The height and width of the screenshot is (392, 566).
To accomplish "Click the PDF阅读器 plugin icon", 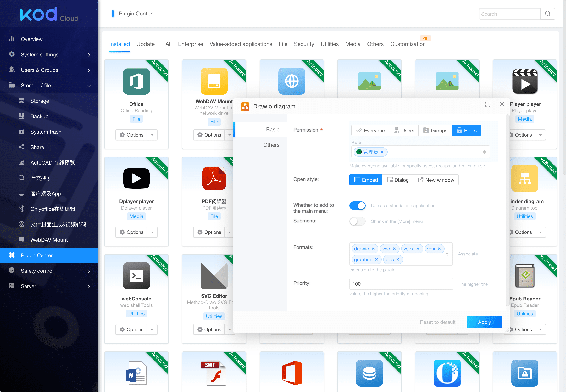I will (214, 178).
